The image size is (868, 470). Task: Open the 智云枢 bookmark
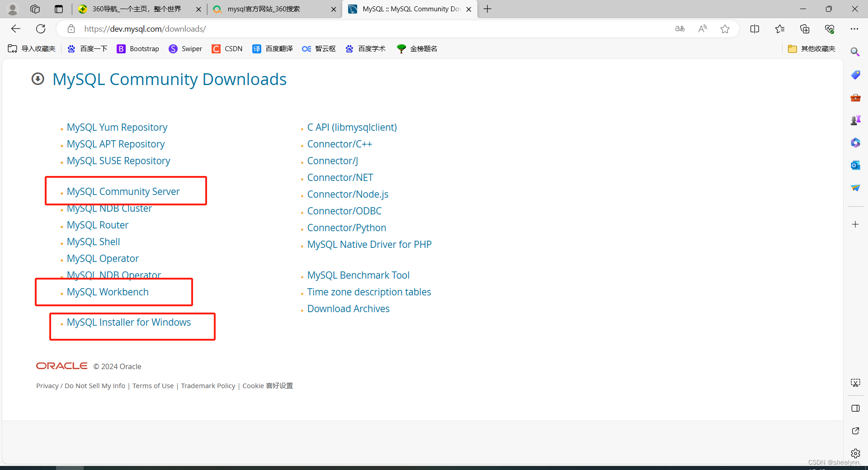click(x=319, y=49)
